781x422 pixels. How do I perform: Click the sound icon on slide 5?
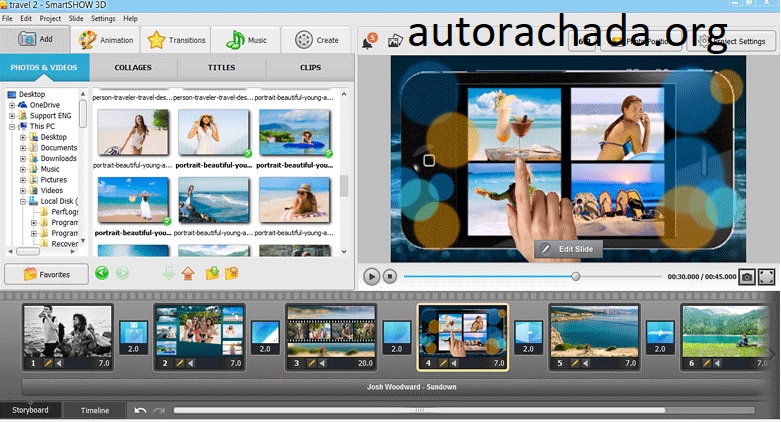point(586,363)
